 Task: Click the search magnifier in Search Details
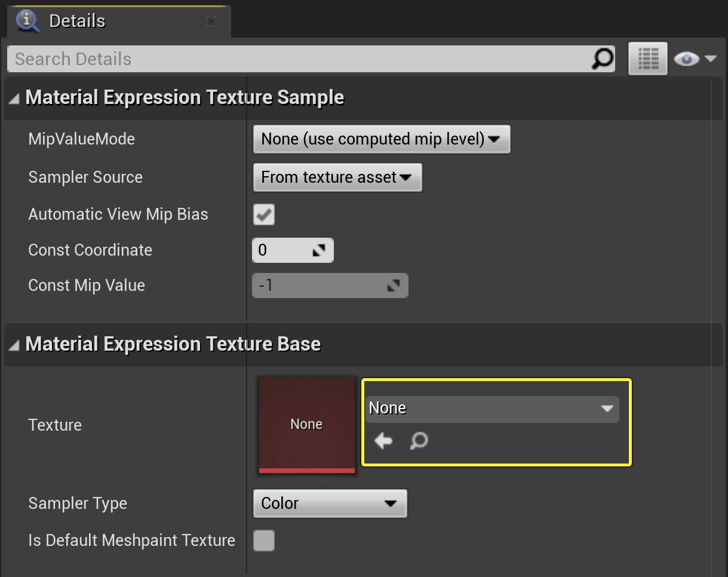604,59
